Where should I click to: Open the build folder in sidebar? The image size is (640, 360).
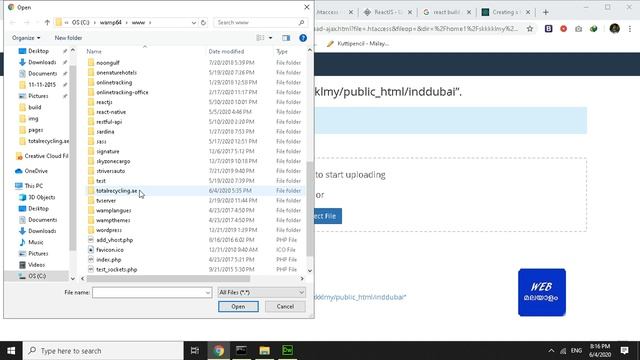click(x=34, y=107)
